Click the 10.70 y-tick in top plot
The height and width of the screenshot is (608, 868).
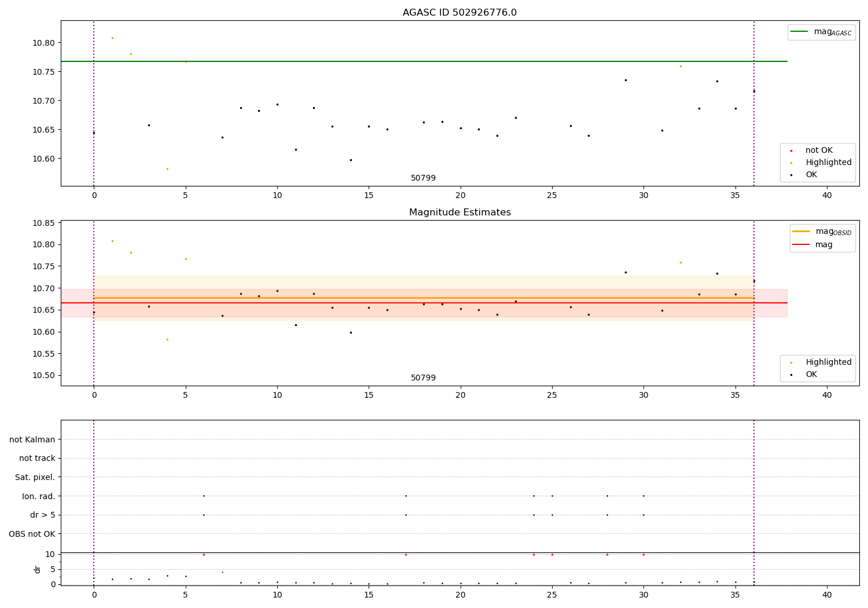pos(43,101)
